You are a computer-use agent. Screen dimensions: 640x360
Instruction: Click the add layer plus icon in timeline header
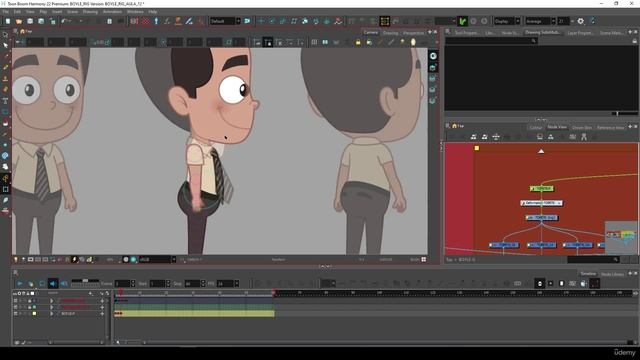pos(90,293)
